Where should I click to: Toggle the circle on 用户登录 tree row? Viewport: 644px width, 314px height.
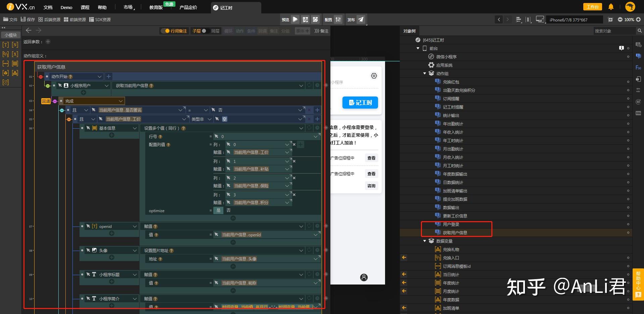tap(628, 224)
